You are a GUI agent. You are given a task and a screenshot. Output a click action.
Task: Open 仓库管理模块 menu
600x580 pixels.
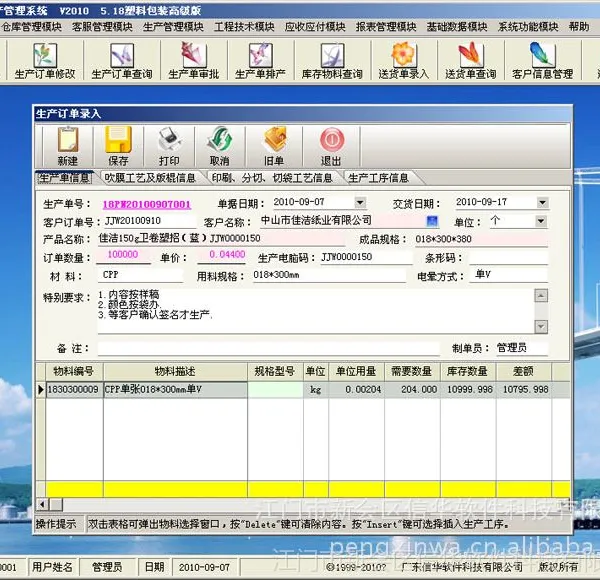(x=31, y=27)
